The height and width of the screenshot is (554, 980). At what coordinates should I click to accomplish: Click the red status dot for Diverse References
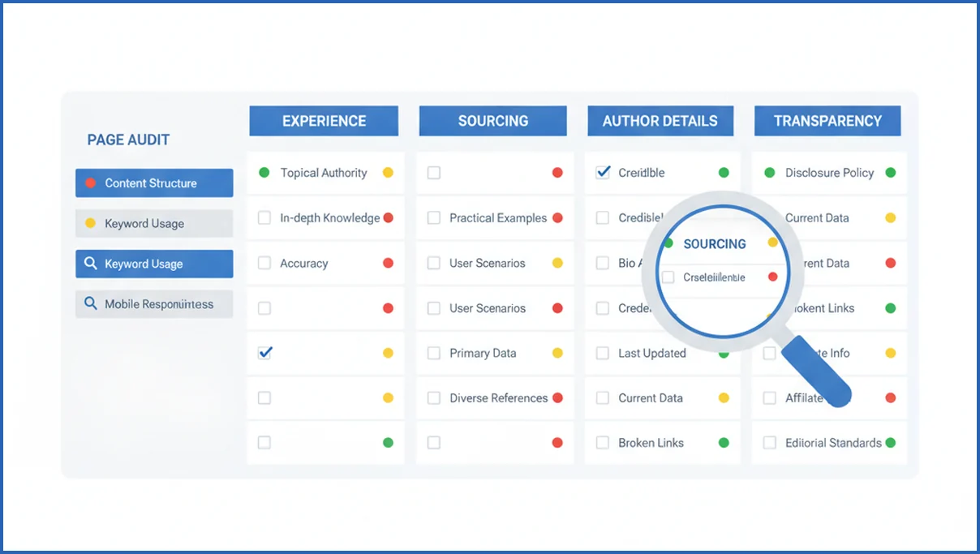557,397
